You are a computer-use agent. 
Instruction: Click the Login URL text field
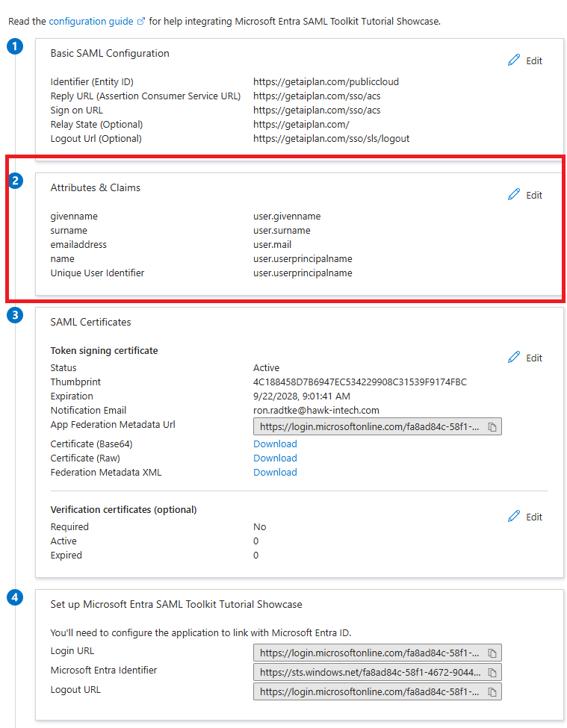[369, 653]
